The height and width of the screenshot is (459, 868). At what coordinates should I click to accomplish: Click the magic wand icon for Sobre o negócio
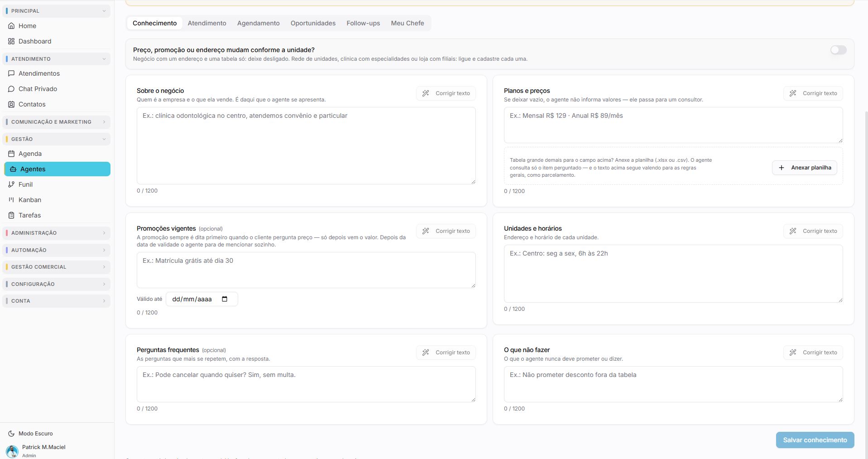click(x=426, y=93)
